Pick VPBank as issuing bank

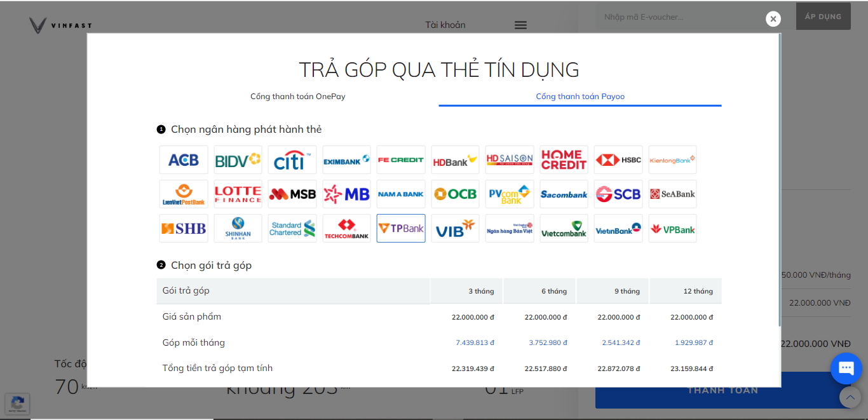coord(672,229)
